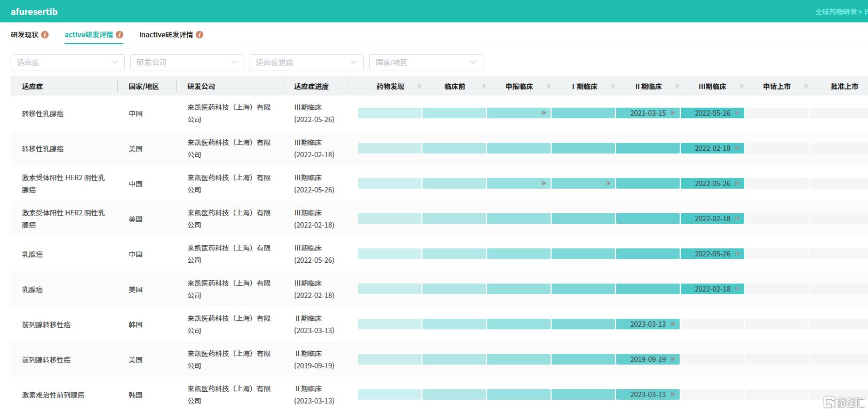Screen dimensions: 868x412
Task: Click info icon next to 研发现状 tab
Action: coord(45,35)
